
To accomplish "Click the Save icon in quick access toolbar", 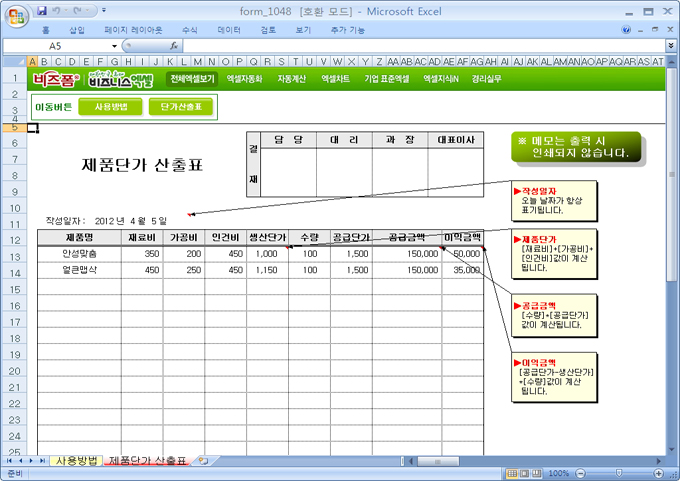I will pos(42,10).
